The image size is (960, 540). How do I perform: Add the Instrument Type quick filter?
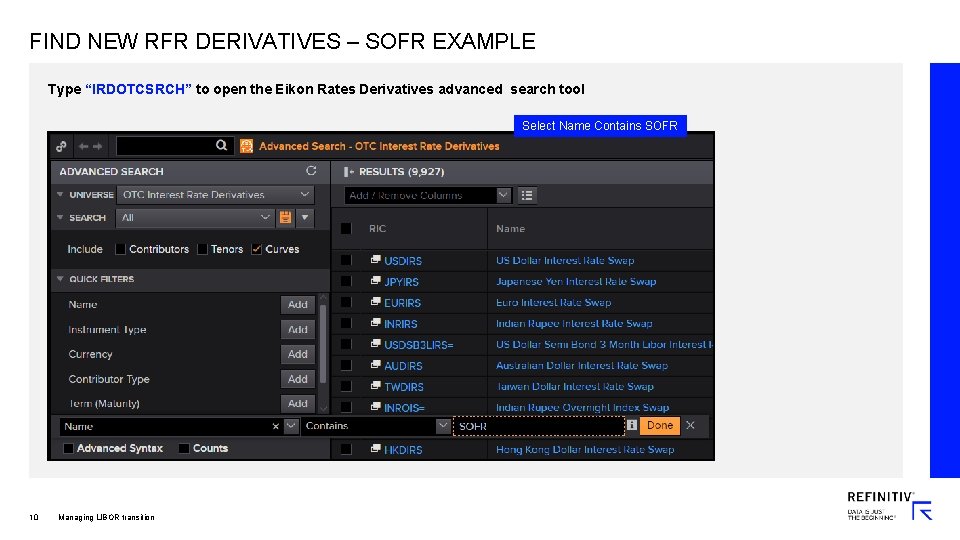(298, 329)
